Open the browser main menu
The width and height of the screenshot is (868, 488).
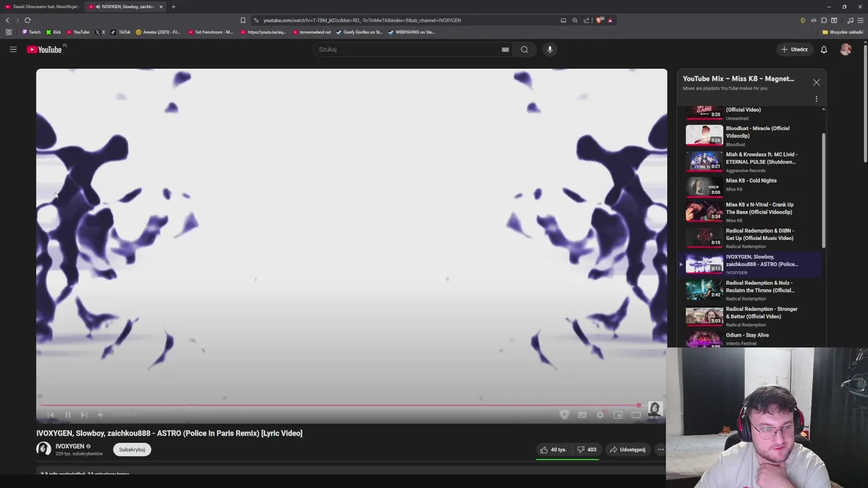861,20
